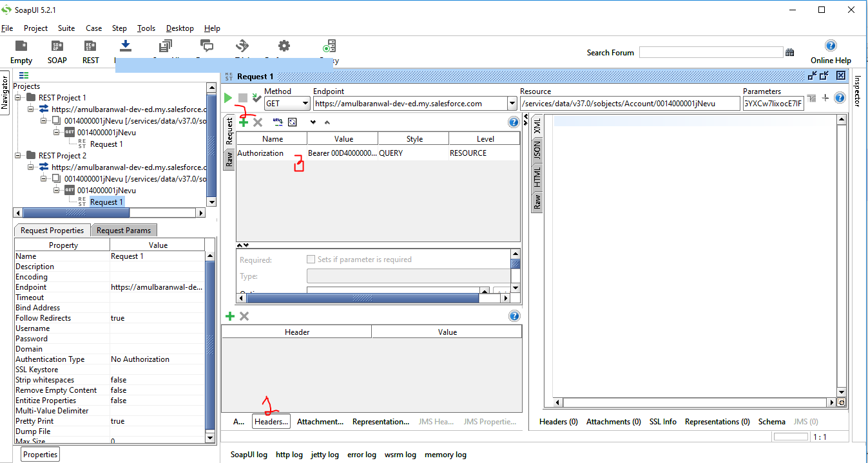Click inside the Search Forum field
Viewport: 868px width, 463px height.
[x=709, y=52]
